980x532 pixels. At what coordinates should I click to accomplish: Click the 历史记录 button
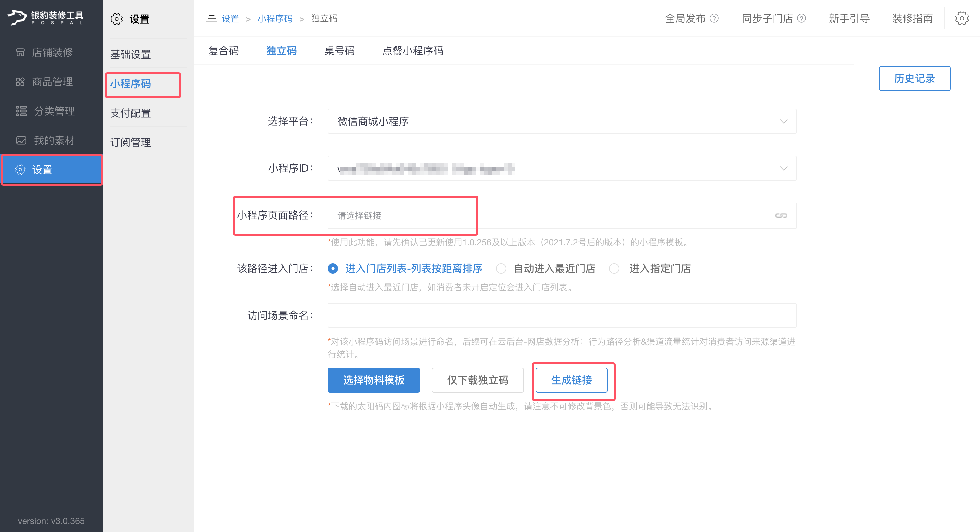coord(915,78)
